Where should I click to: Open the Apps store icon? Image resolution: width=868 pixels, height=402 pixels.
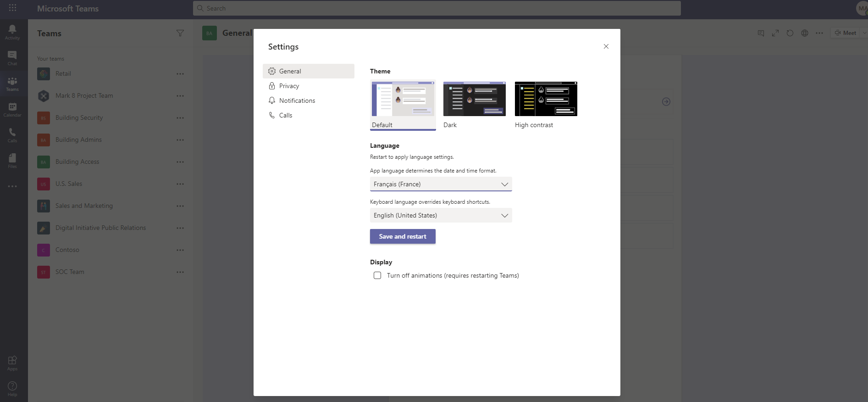point(12,363)
